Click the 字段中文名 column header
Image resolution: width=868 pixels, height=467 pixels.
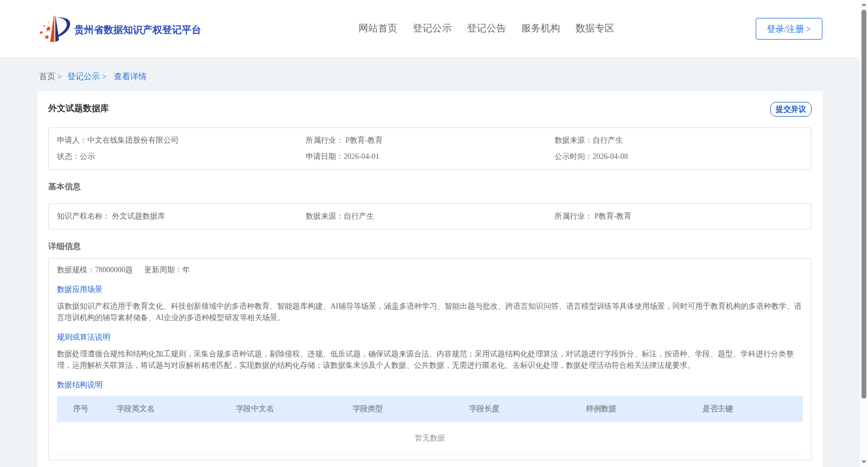click(255, 409)
